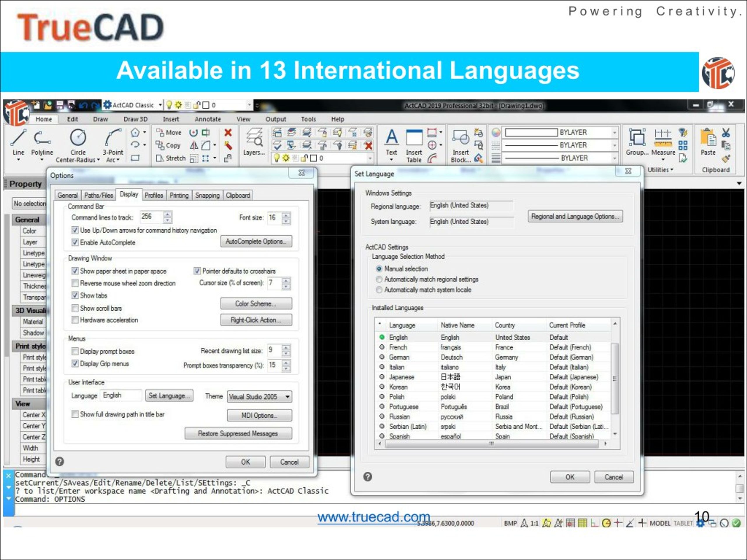The image size is (747, 560).
Task: Open the middle BYLAYER linetype dropdown
Action: pyautogui.click(x=615, y=146)
